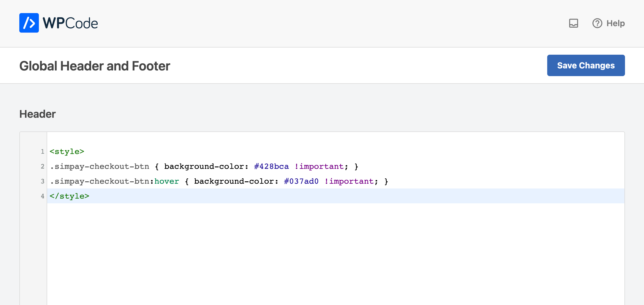This screenshot has height=305, width=644.
Task: Click the closing style tag on line 4
Action: (69, 196)
